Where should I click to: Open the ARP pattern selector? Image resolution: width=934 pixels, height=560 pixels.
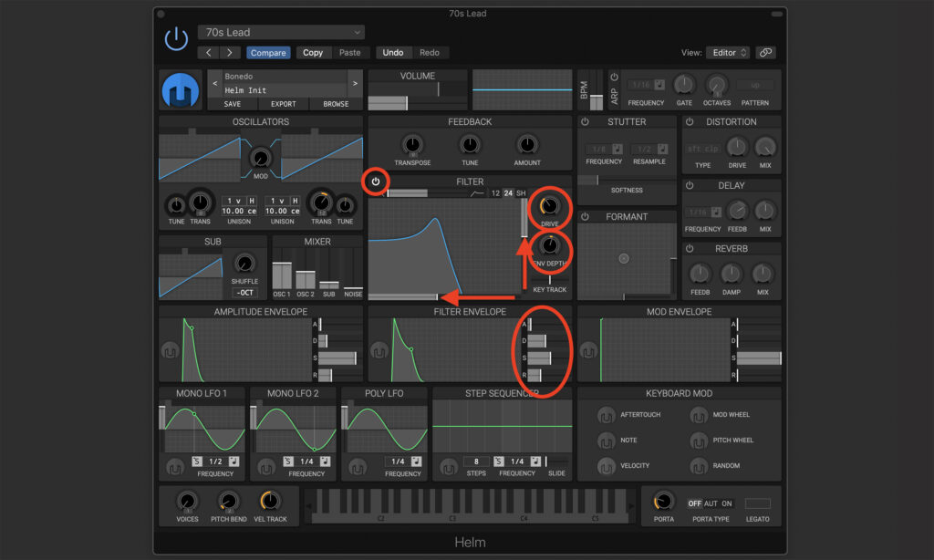(x=754, y=85)
